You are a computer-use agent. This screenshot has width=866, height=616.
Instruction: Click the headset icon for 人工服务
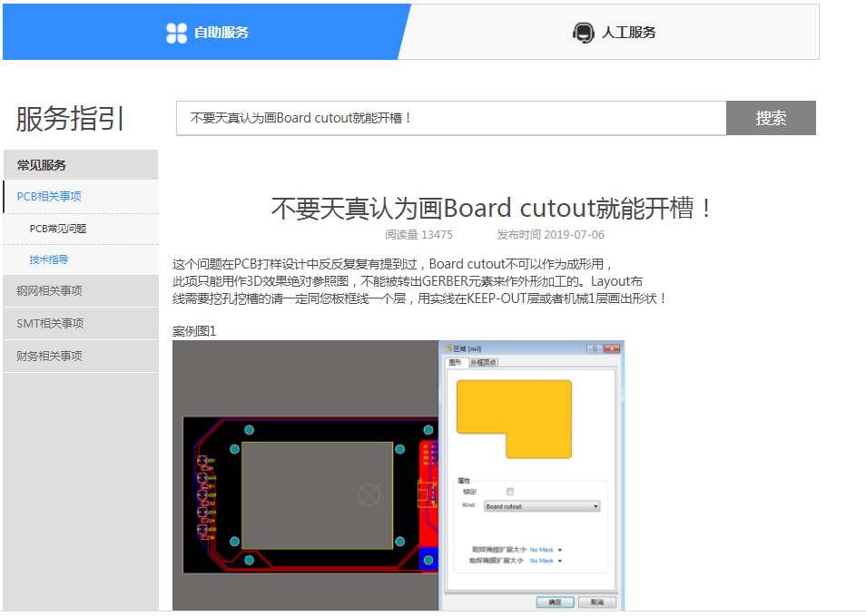[583, 33]
